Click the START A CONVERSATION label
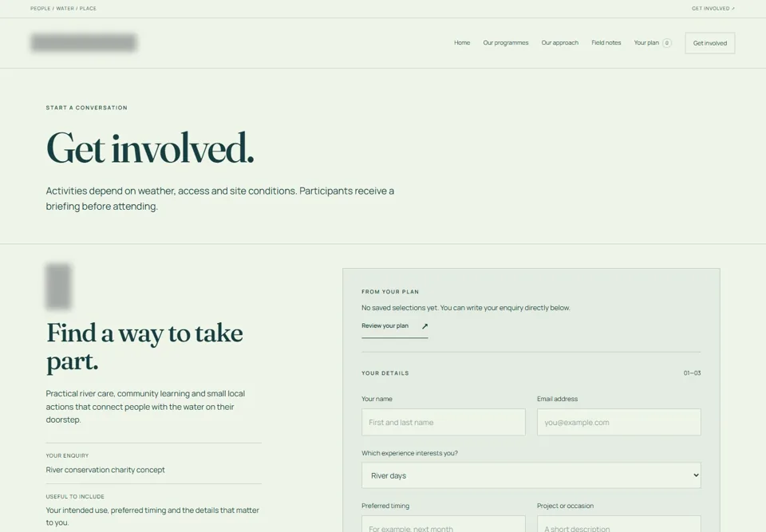766x532 pixels. (86, 108)
